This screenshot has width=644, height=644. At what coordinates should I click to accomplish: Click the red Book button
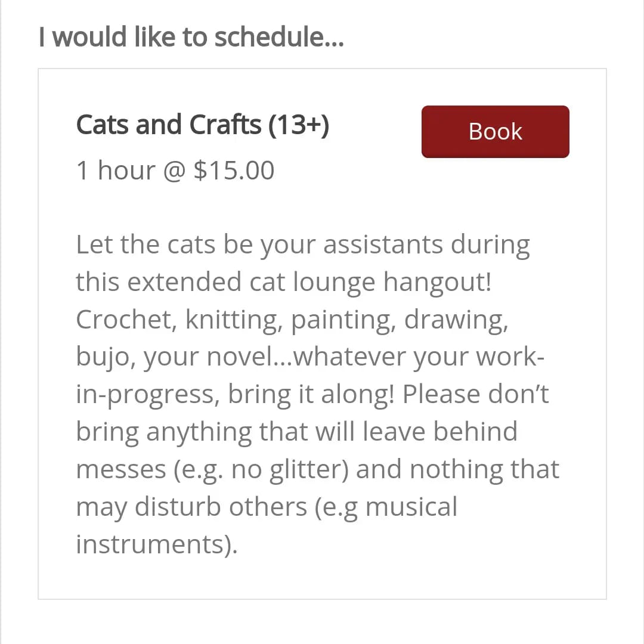pos(496,131)
